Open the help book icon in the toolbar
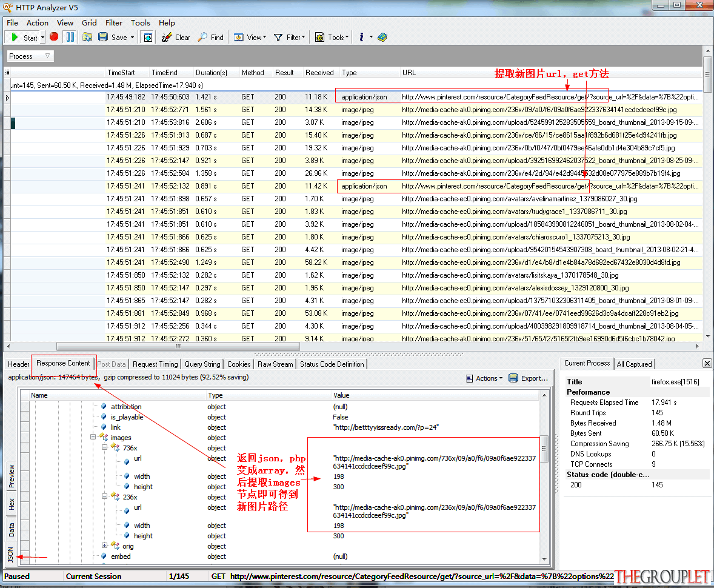This screenshot has height=588, width=714. point(382,38)
